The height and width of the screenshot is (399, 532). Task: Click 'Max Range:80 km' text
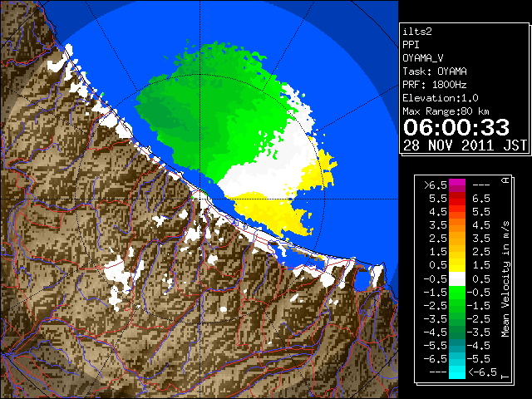click(446, 111)
